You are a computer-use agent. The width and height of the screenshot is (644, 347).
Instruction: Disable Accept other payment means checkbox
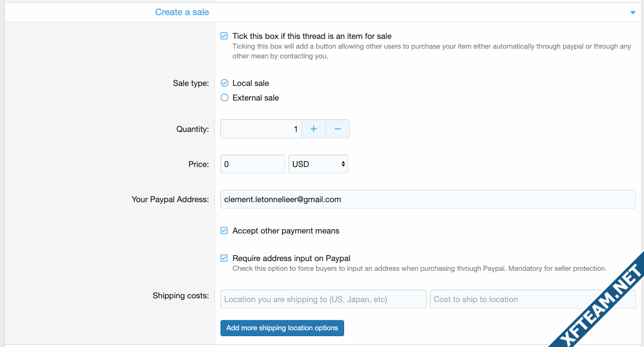coord(224,231)
